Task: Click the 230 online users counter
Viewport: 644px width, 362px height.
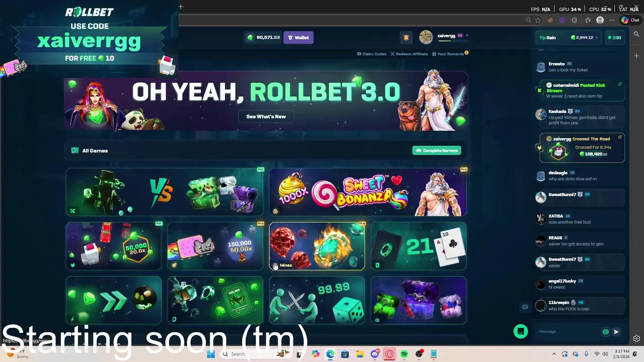Action: (x=614, y=38)
